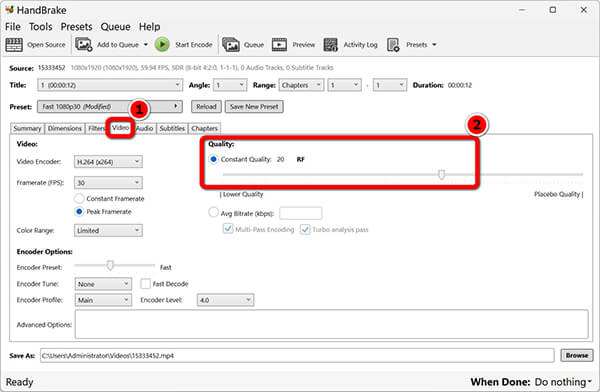Switch to the Audio tab
Image resolution: width=600 pixels, height=392 pixels.
point(145,128)
